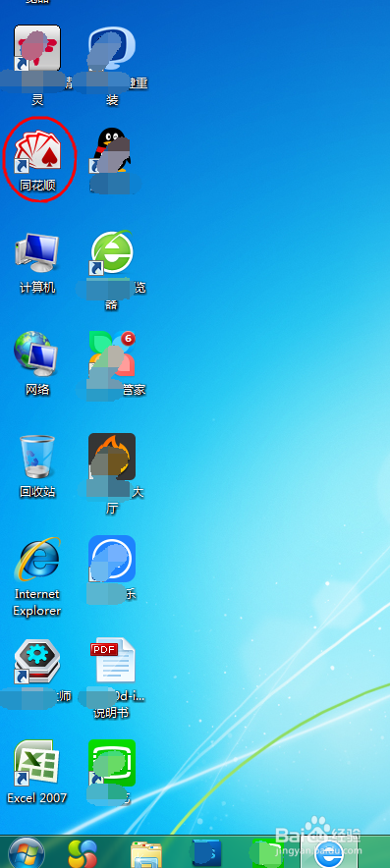This screenshot has height=868, width=390.
Task: Open the green taskbar application
Action: pyautogui.click(x=267, y=853)
